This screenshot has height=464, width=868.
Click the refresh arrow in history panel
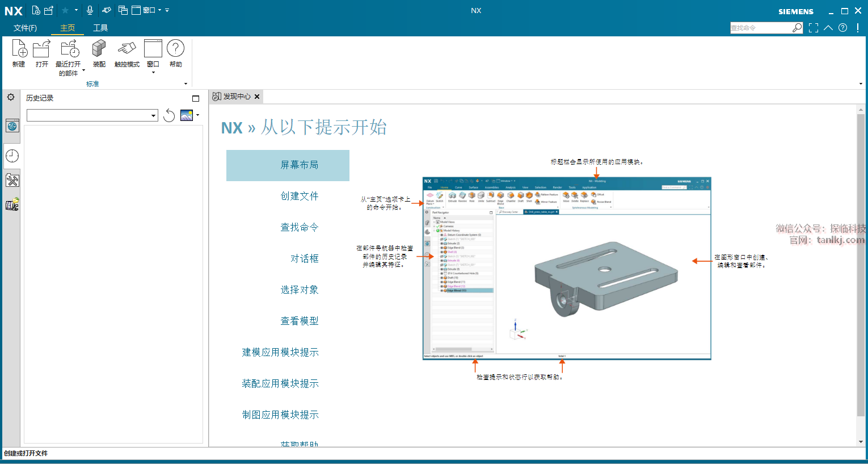169,116
